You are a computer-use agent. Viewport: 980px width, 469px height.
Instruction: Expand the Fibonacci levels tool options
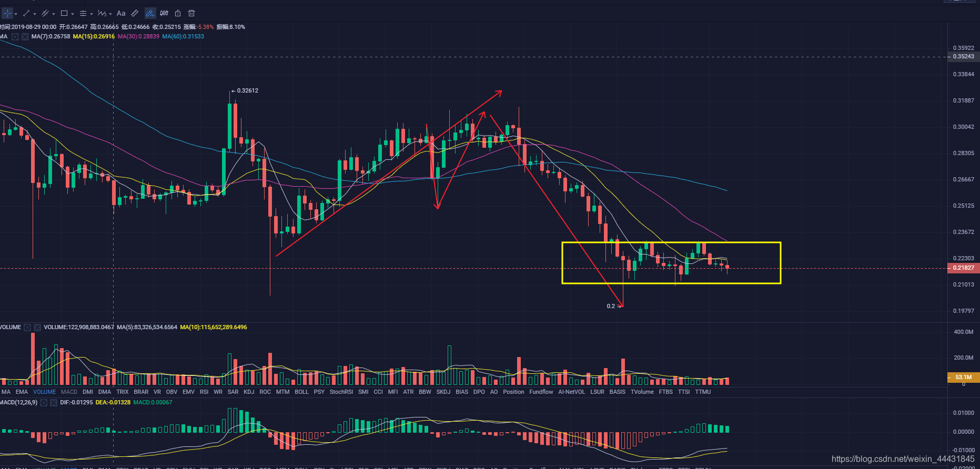[x=92, y=14]
